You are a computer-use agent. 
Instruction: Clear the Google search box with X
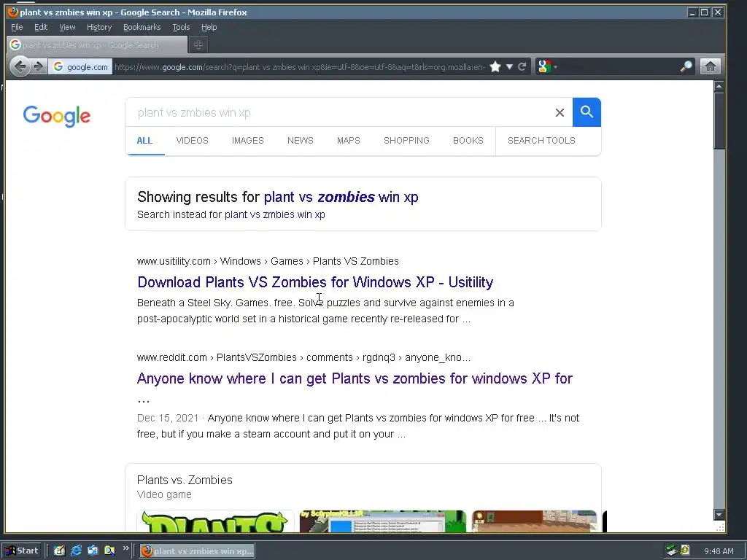point(560,112)
